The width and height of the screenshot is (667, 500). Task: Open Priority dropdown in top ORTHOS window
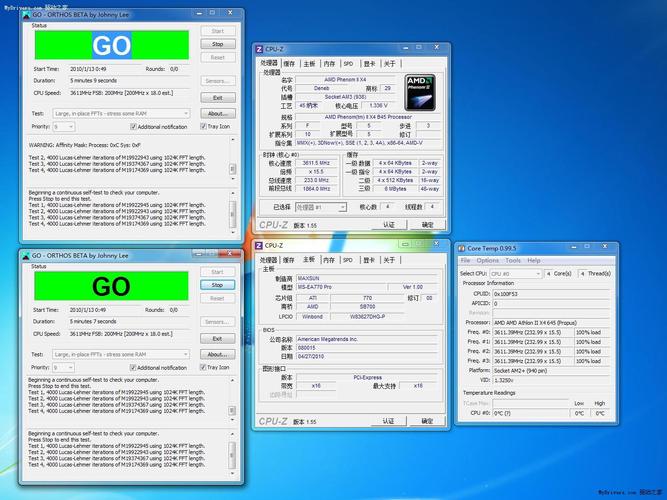(64, 127)
